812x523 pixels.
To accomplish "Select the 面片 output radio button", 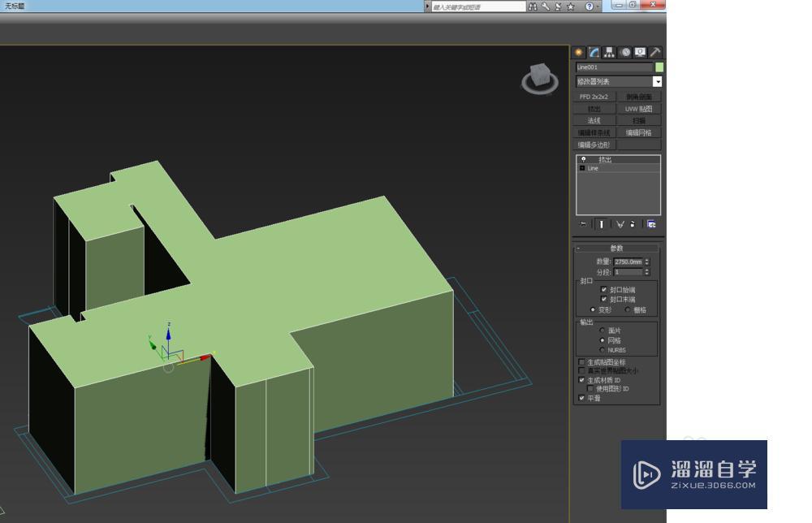I will coord(602,331).
